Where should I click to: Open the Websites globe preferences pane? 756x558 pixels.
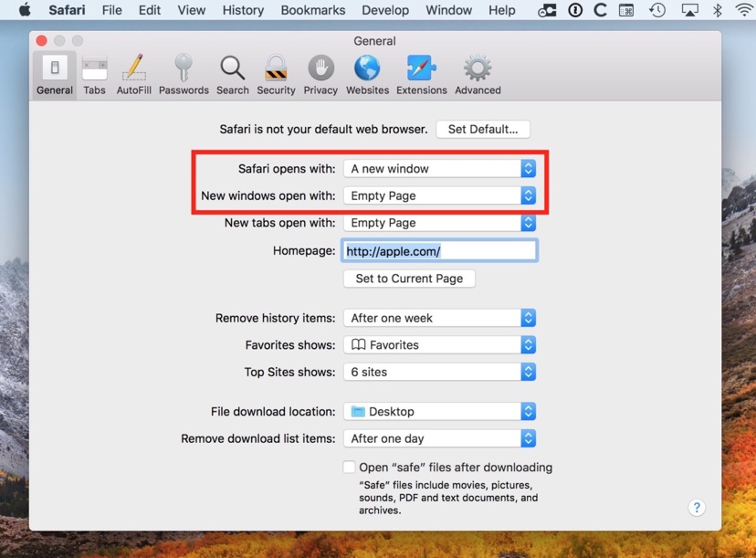pyautogui.click(x=367, y=75)
